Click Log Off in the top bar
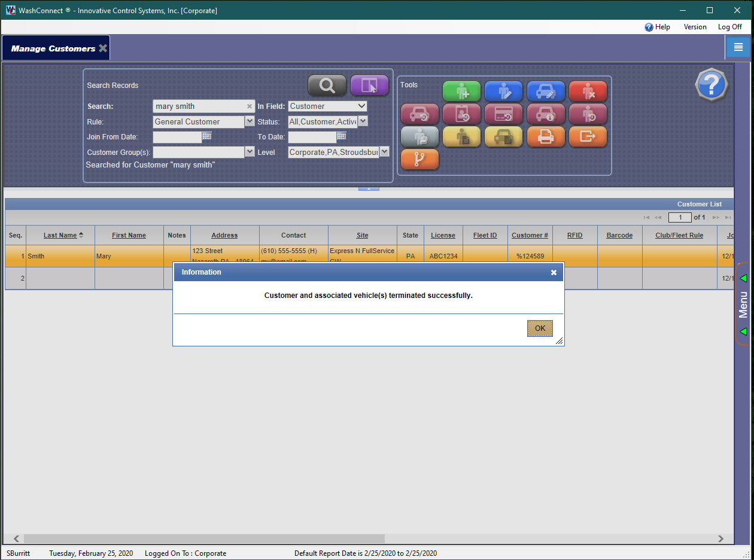This screenshot has width=754, height=560. click(729, 27)
